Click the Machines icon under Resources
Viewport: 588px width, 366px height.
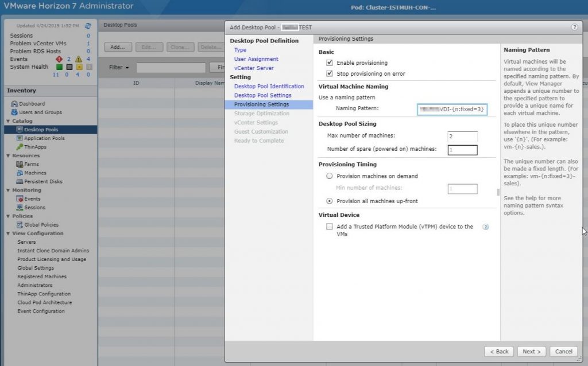[x=20, y=173]
